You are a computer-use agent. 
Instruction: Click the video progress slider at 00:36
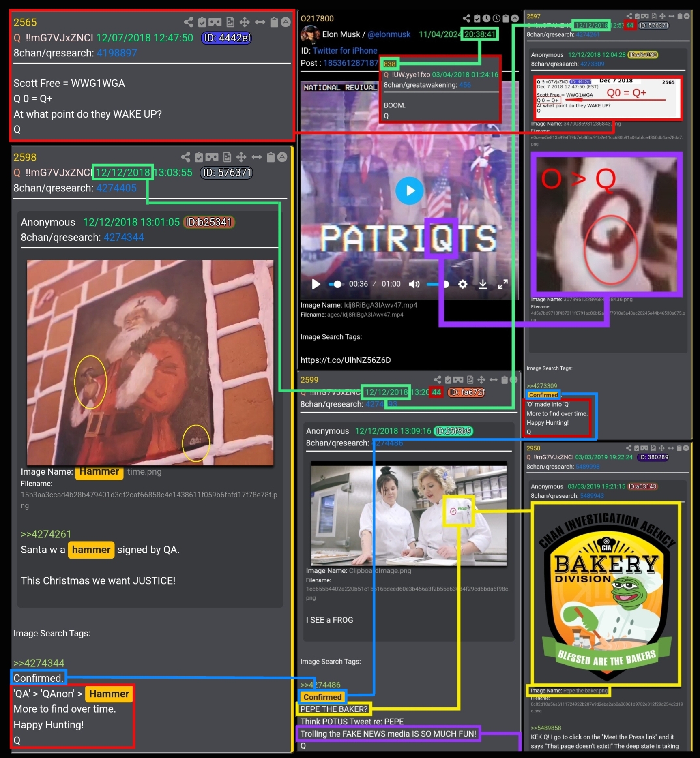[x=337, y=284]
